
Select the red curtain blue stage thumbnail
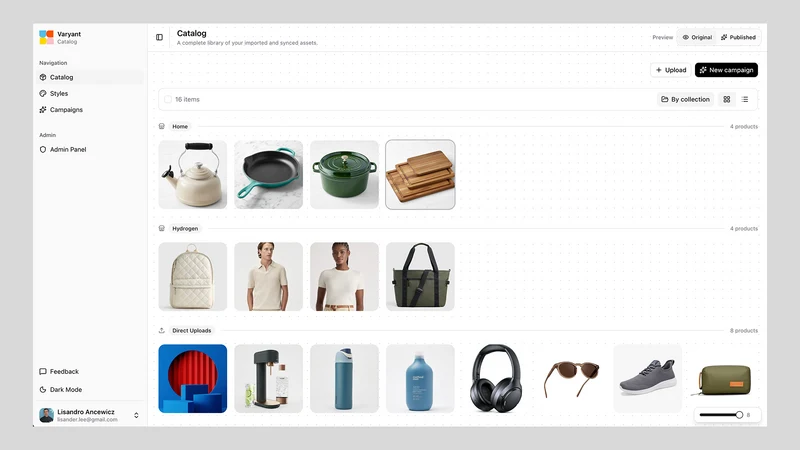(x=193, y=379)
